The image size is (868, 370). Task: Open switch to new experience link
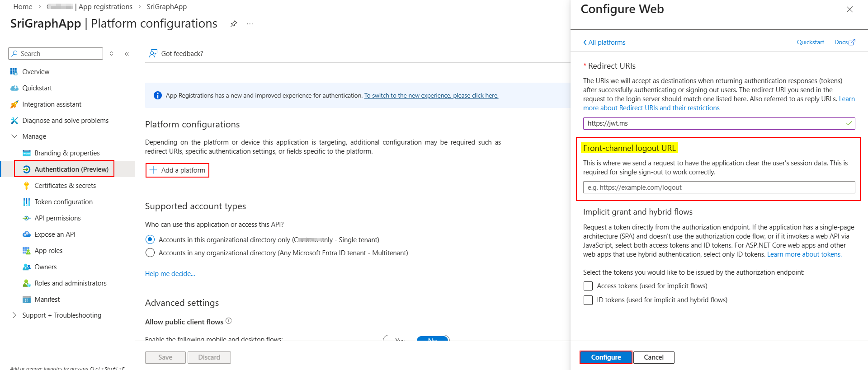click(x=431, y=95)
